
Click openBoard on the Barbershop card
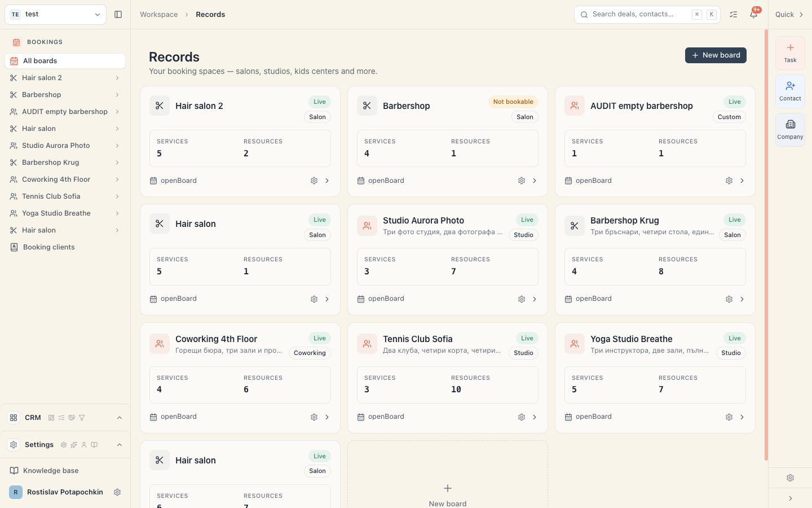pyautogui.click(x=381, y=181)
